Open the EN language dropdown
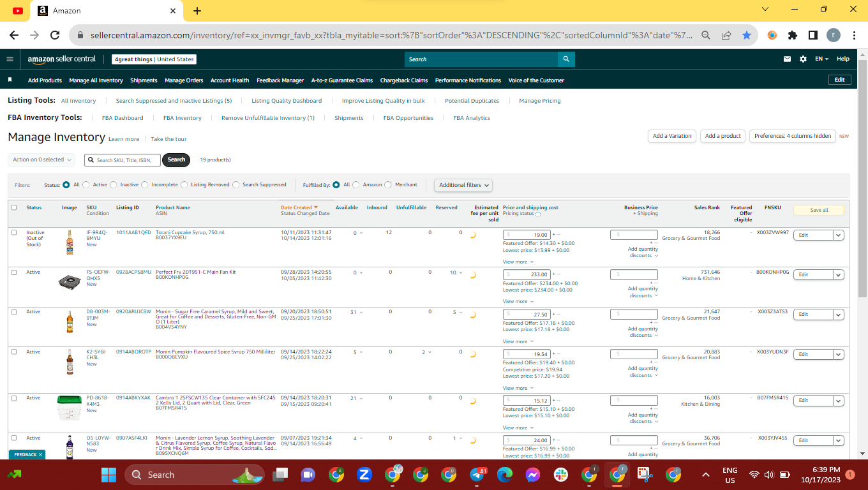The height and width of the screenshot is (490, 868). [821, 59]
